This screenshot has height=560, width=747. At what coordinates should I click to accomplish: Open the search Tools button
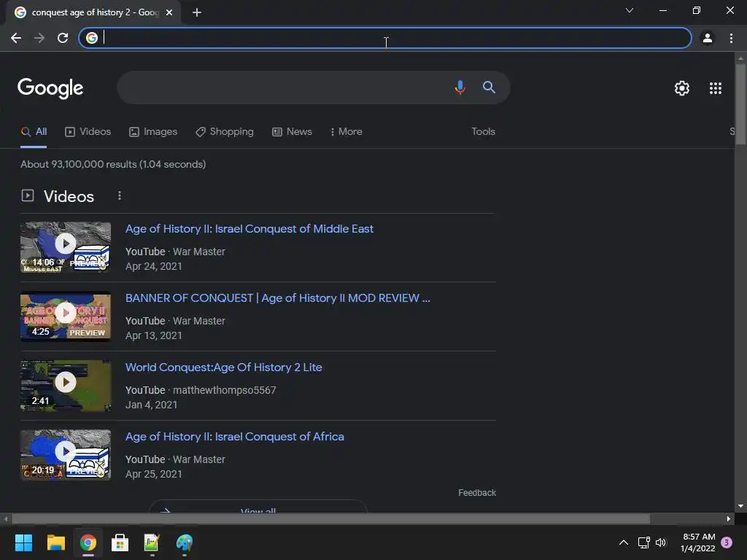[483, 132]
